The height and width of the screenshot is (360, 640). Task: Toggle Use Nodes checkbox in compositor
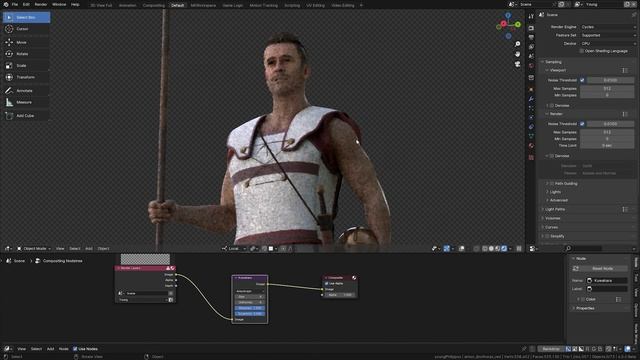point(75,349)
